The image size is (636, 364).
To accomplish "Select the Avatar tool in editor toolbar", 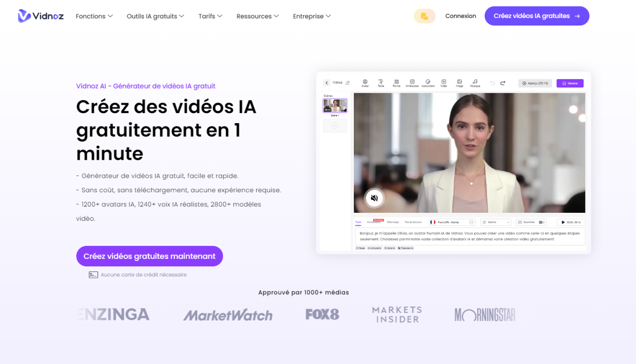I will [x=365, y=83].
